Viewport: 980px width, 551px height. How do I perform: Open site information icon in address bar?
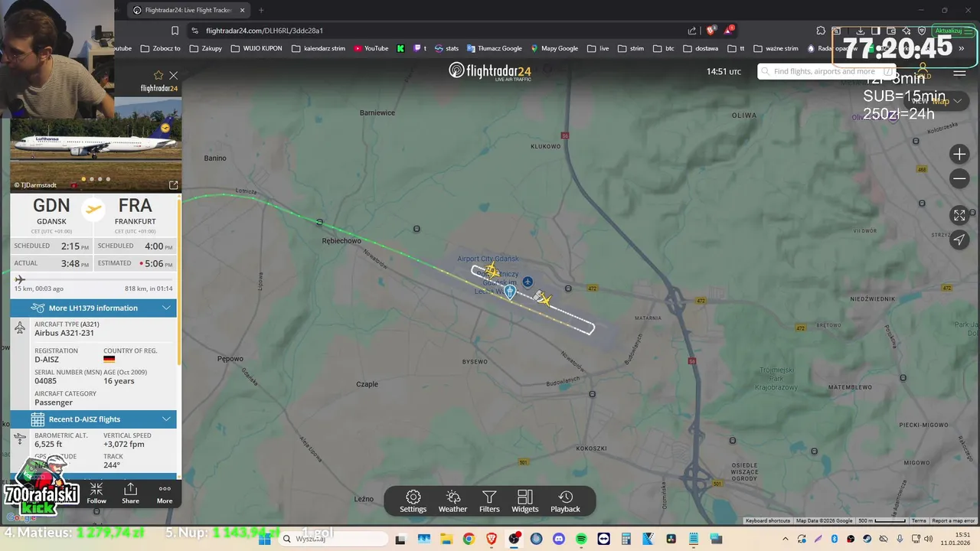click(195, 31)
